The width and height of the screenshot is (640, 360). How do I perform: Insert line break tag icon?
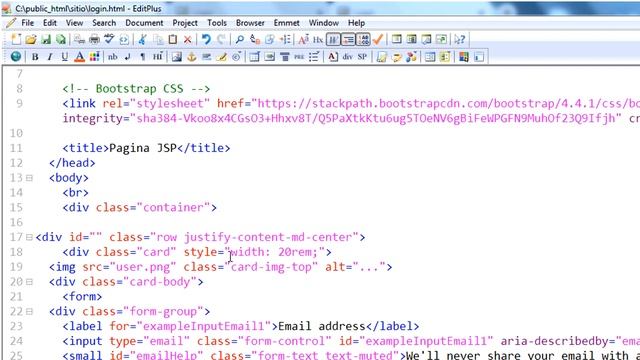[128, 57]
